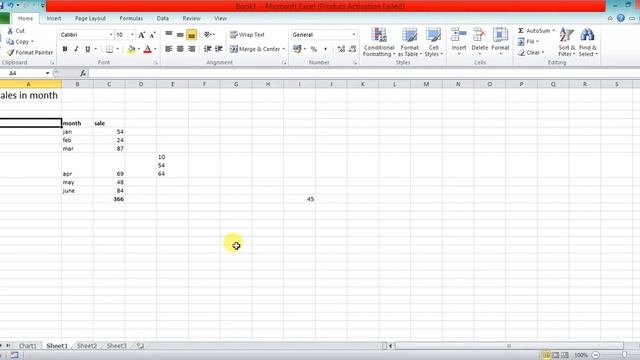Click the AutoSum sigma icon

[x=521, y=31]
